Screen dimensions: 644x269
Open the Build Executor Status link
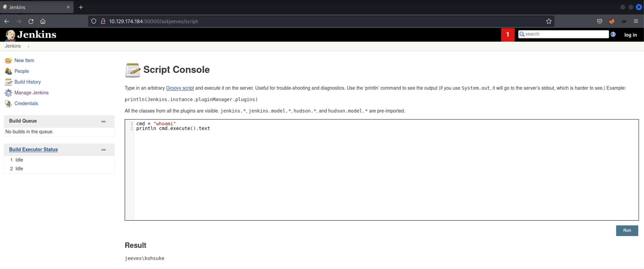[x=33, y=149]
